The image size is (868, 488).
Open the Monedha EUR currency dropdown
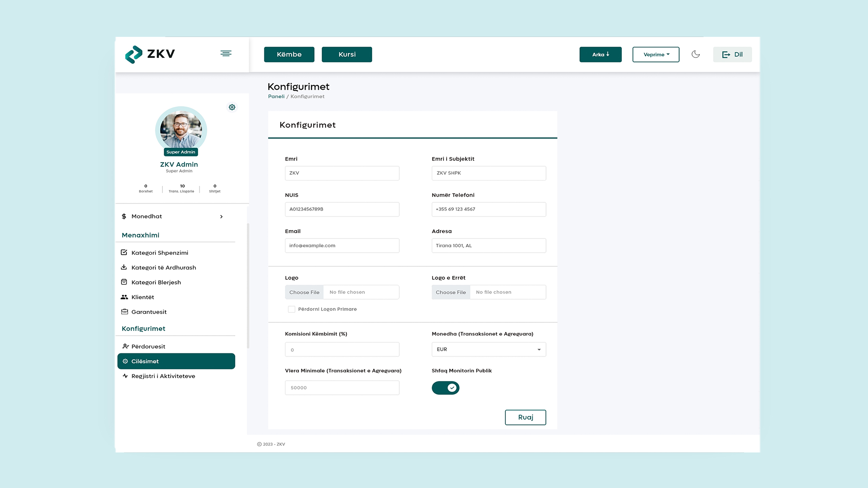click(x=489, y=349)
